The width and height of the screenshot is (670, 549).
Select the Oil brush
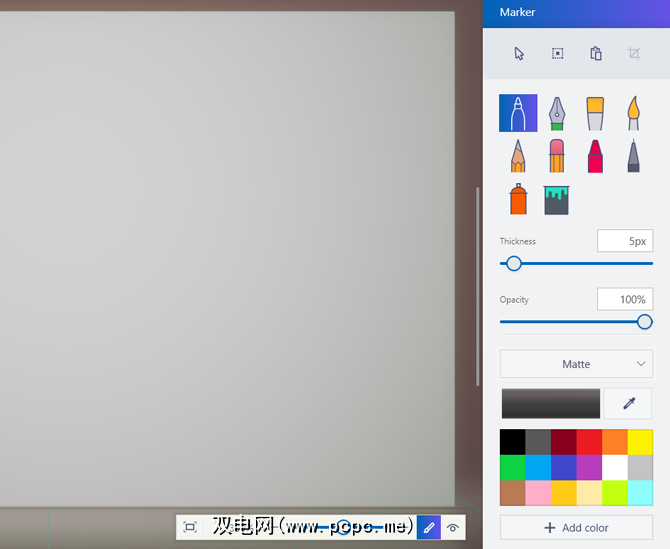pyautogui.click(x=595, y=113)
